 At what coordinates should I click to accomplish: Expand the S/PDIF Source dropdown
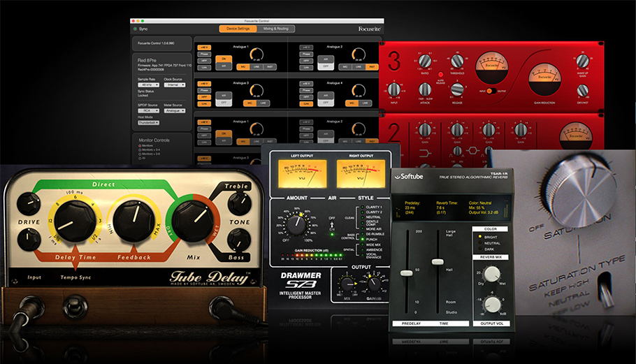coord(148,110)
